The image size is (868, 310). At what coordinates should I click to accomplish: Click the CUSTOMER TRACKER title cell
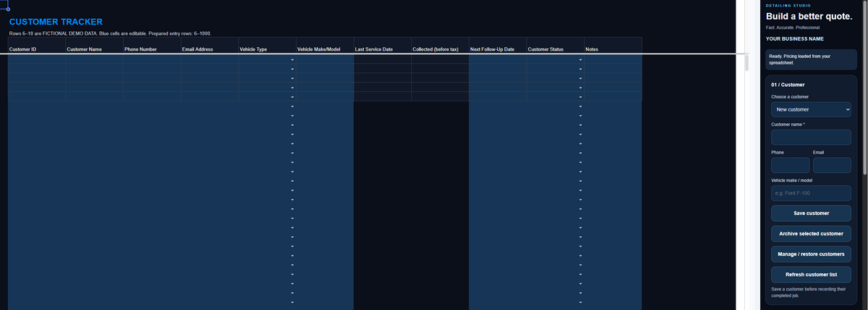tap(56, 22)
